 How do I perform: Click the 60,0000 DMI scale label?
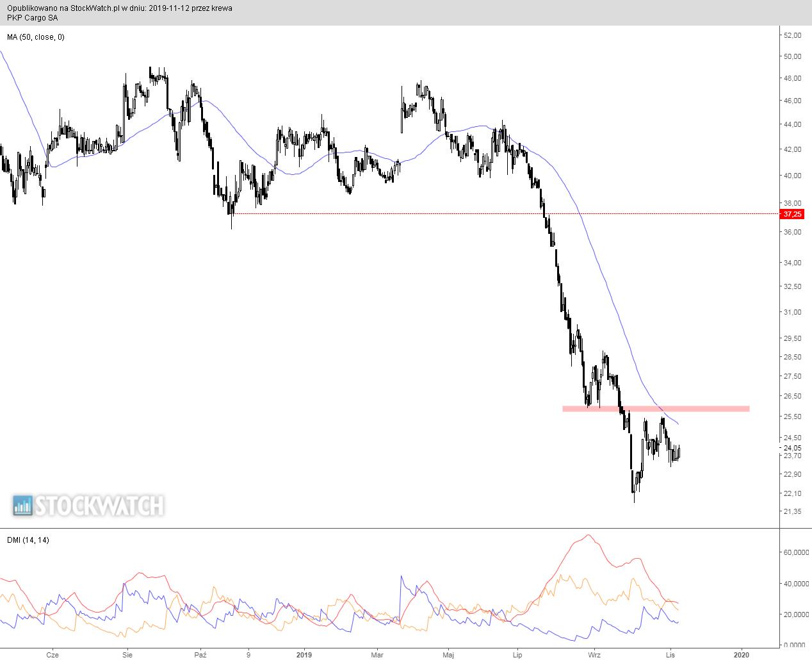[x=795, y=552]
